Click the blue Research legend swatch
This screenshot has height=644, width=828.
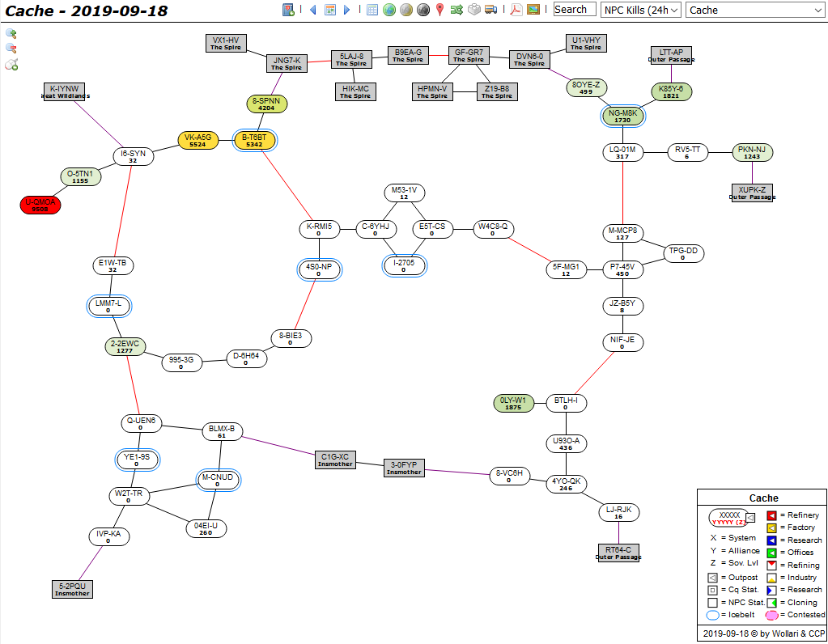pos(771,540)
